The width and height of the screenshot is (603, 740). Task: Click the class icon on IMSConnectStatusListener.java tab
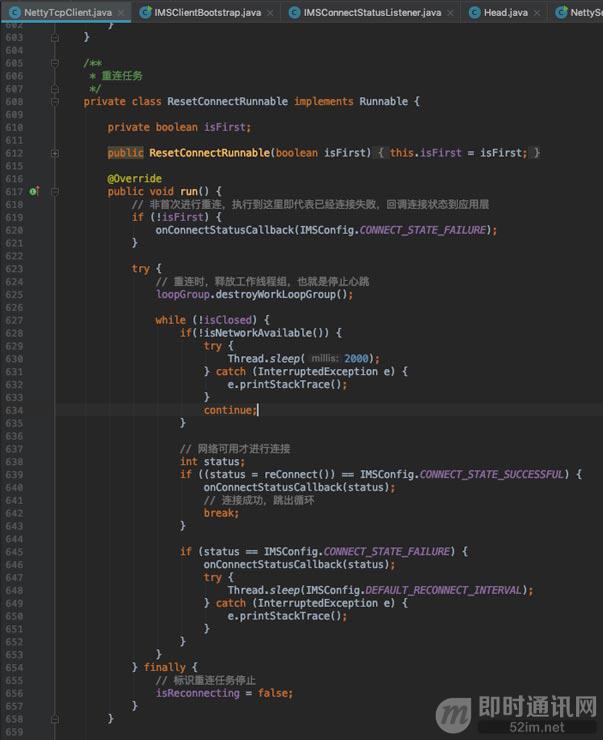(x=294, y=13)
